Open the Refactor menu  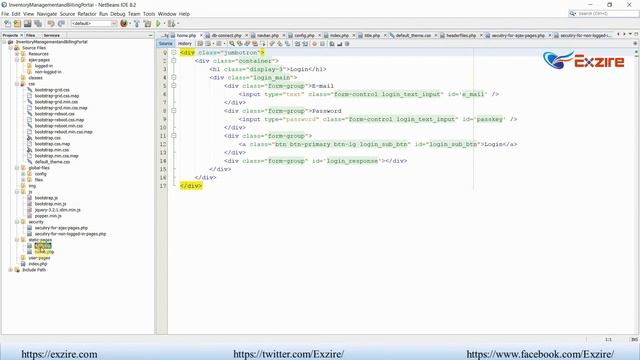click(87, 14)
